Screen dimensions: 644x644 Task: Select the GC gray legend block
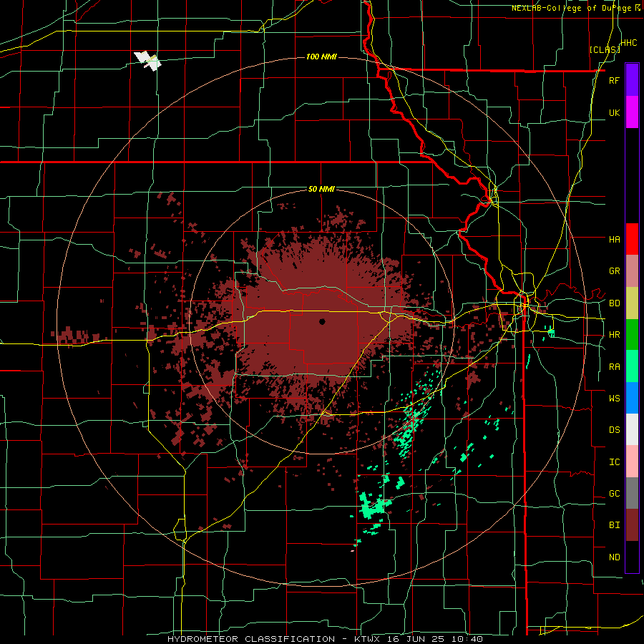pyautogui.click(x=632, y=493)
